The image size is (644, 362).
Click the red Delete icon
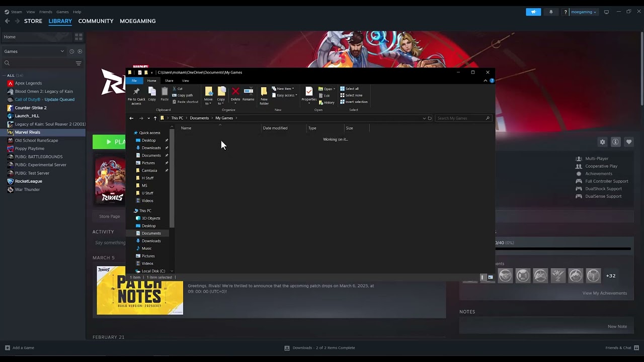point(235,91)
